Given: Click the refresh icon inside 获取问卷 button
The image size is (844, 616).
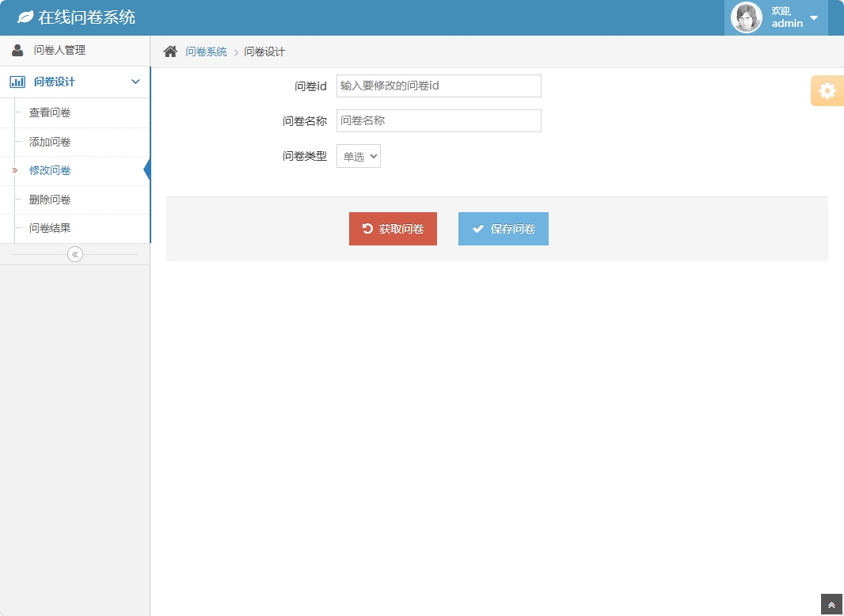Looking at the screenshot, I should (366, 229).
